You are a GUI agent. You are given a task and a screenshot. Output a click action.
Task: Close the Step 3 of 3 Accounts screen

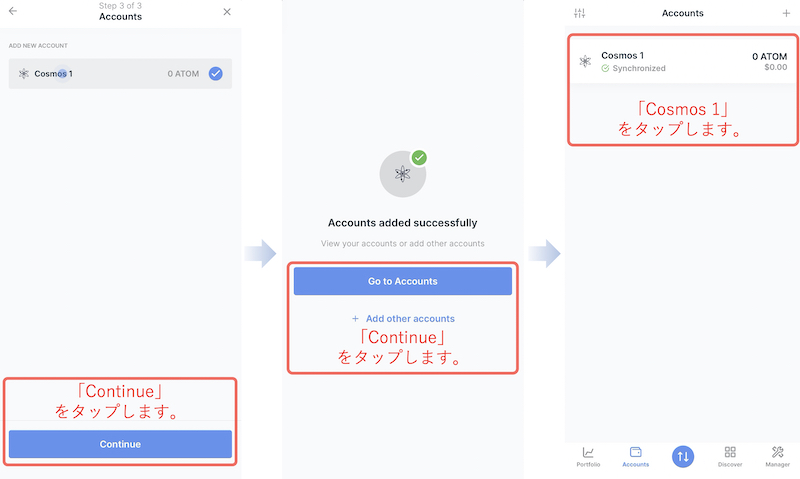(227, 12)
